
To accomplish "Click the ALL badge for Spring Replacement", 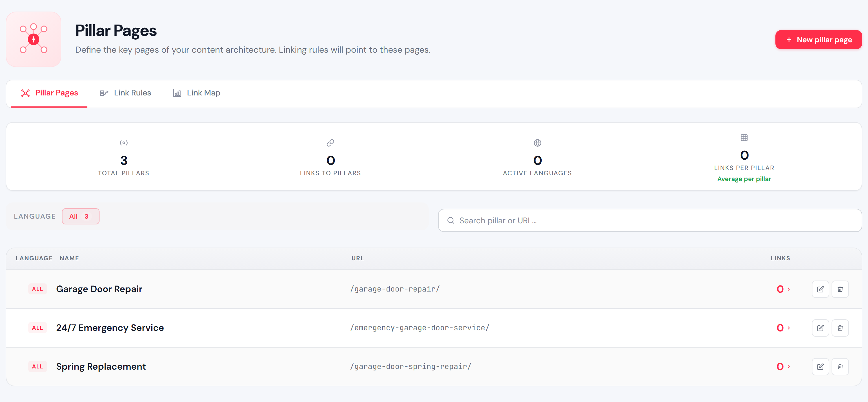I will coord(37,367).
